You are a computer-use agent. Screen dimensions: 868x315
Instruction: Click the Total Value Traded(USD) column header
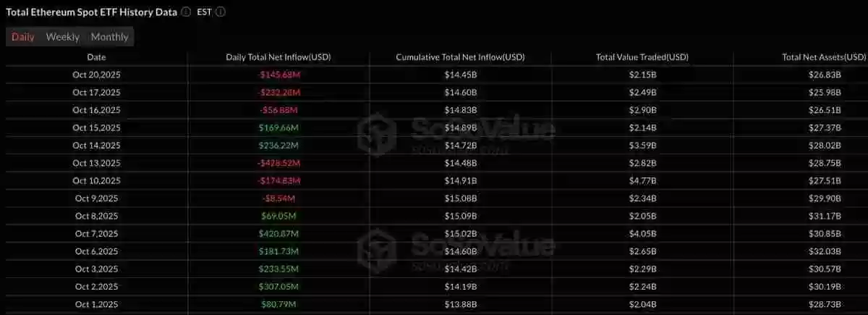click(x=642, y=57)
